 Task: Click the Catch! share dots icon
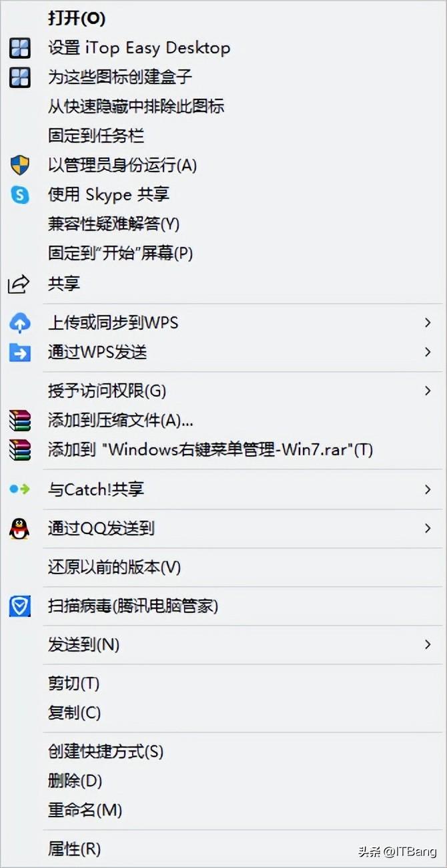pos(19,489)
